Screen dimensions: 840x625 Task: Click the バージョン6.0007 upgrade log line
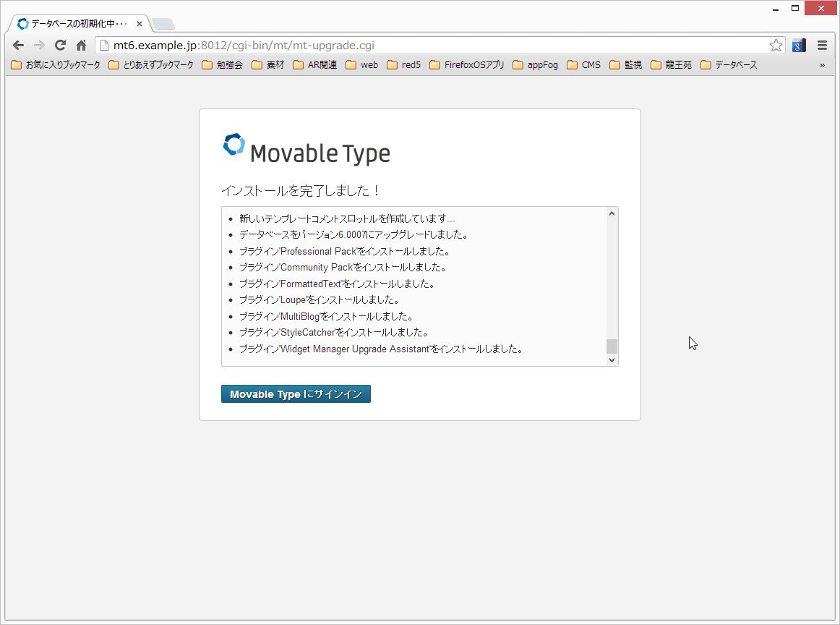[x=354, y=234]
